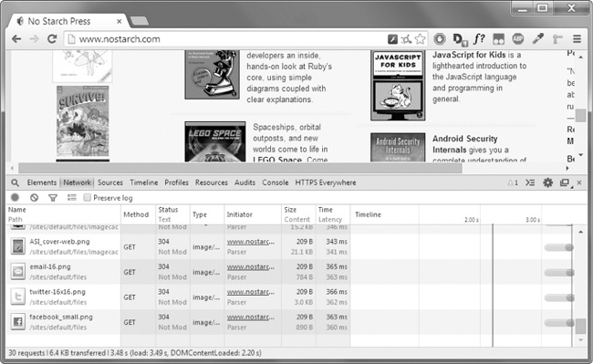This screenshot has width=593, height=364.
Task: Sort requests by the Name column header
Action: click(64, 214)
